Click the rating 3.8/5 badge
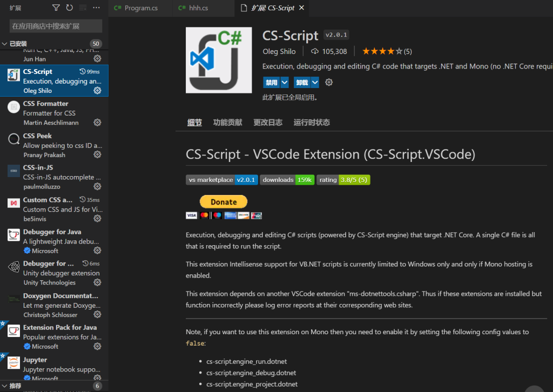Viewport: 553px width, 392px height. tap(343, 180)
